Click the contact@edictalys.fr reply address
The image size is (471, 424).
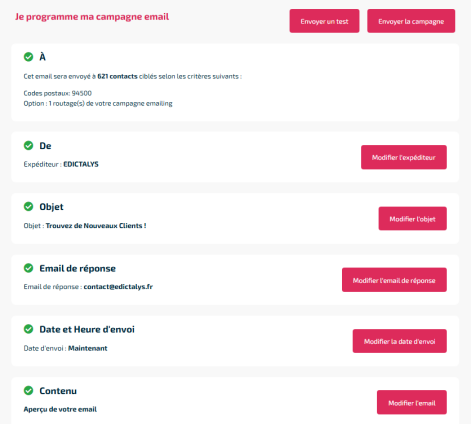click(x=118, y=287)
